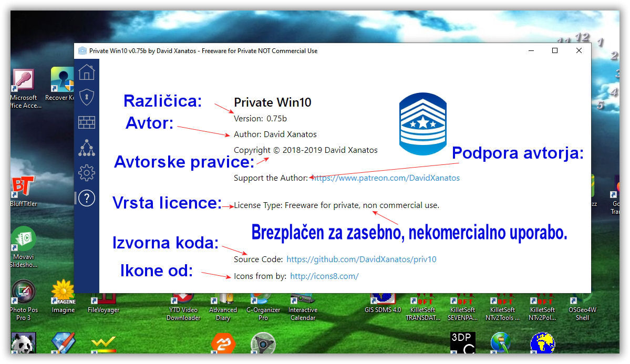This screenshot has height=364, width=630.
Task: Launch Advanced Diary shortcut
Action: pos(223,307)
